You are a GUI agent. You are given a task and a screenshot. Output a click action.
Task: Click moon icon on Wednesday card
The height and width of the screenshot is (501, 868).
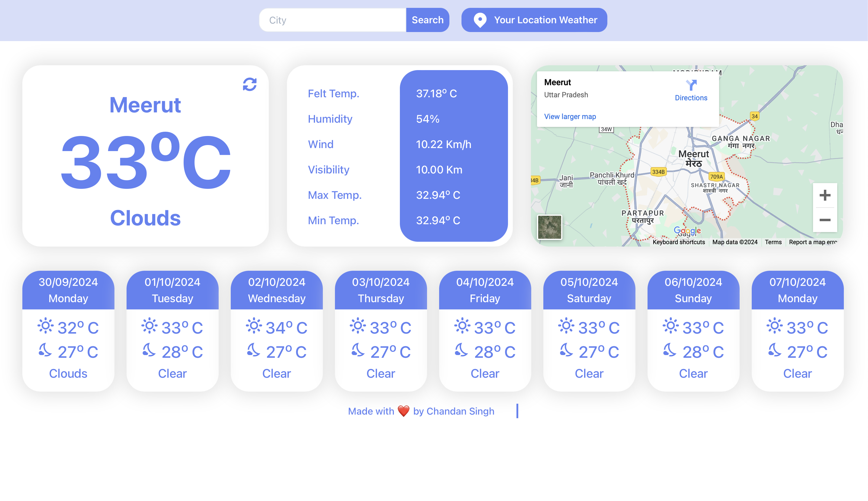[x=253, y=350]
